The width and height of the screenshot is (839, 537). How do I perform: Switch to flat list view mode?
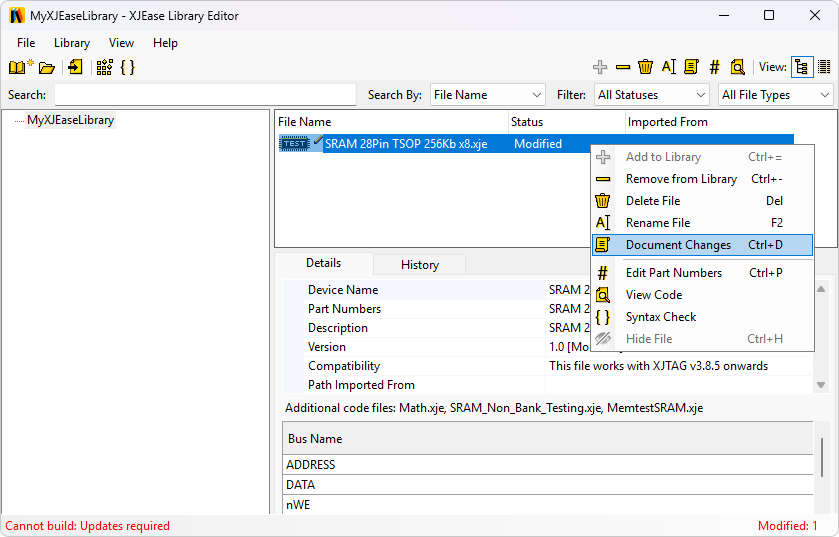pyautogui.click(x=824, y=67)
